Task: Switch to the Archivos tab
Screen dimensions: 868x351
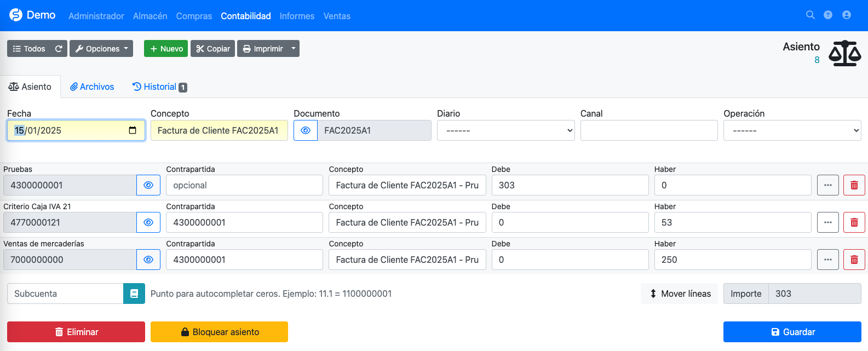Action: point(92,87)
